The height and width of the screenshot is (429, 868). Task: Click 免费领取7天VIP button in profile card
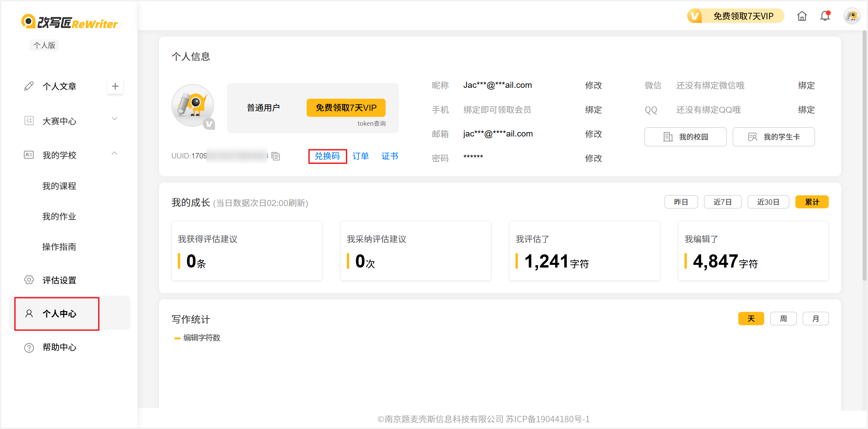[346, 108]
